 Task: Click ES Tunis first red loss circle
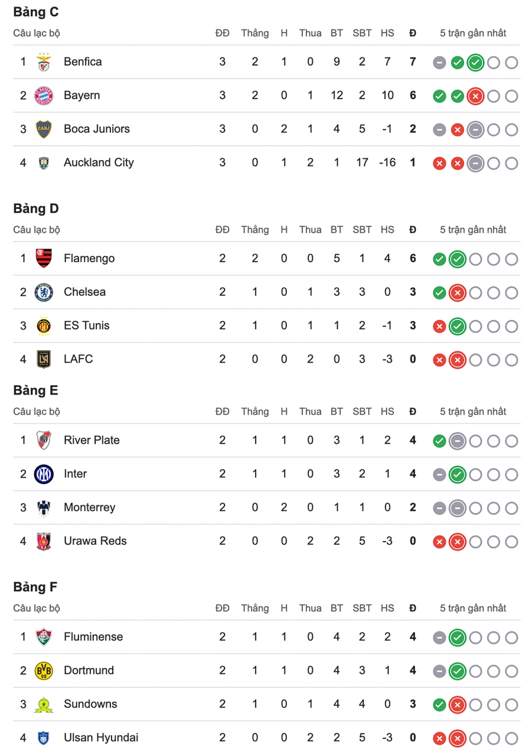pos(439,326)
